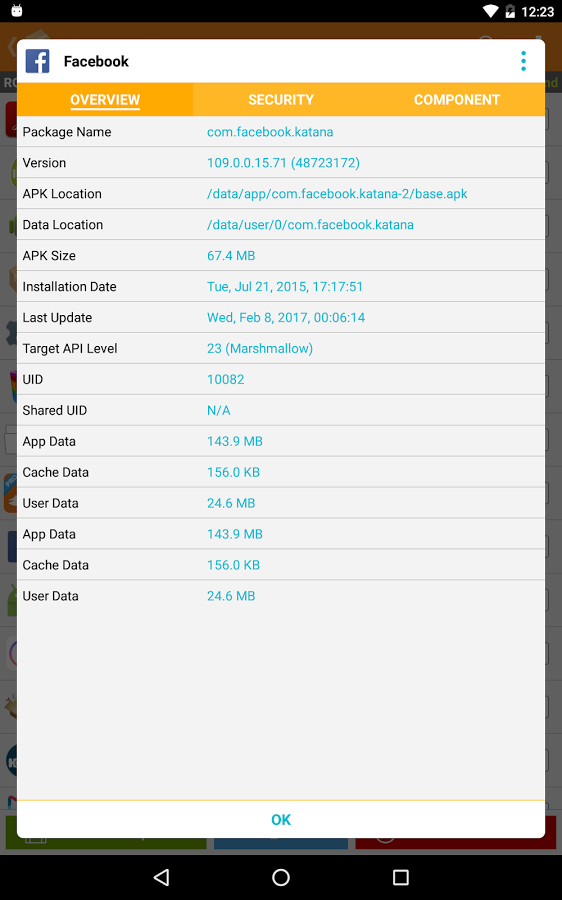Select Shared UID value N/A
Viewport: 562px width, 900px height.
coord(218,410)
